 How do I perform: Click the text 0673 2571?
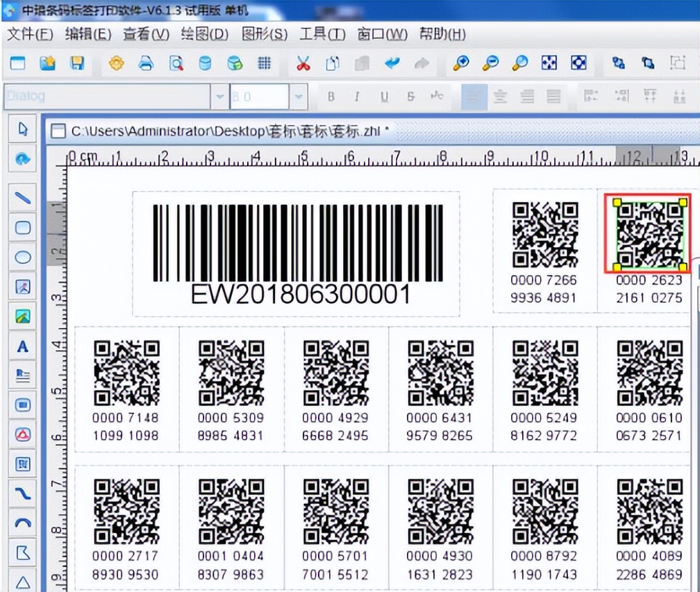(x=649, y=436)
